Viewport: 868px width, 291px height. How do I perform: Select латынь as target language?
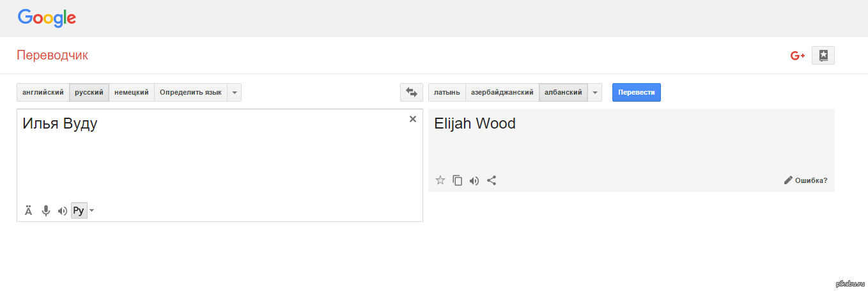tap(447, 93)
